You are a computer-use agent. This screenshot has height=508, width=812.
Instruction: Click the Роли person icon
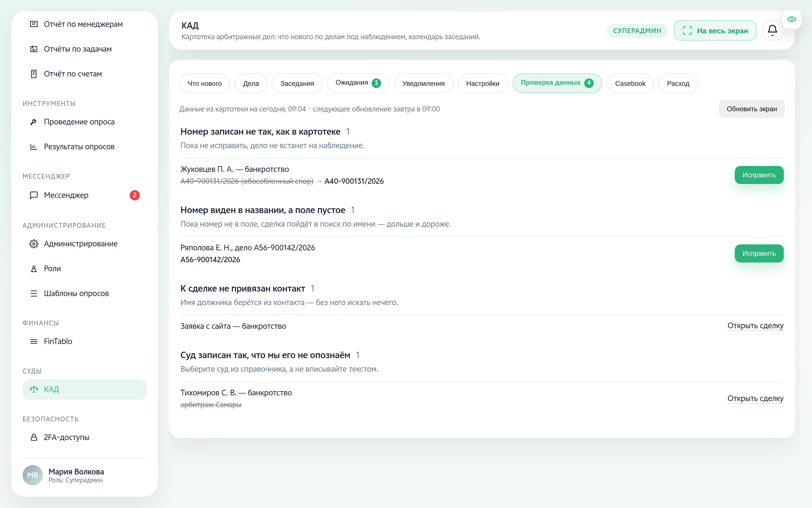click(34, 269)
